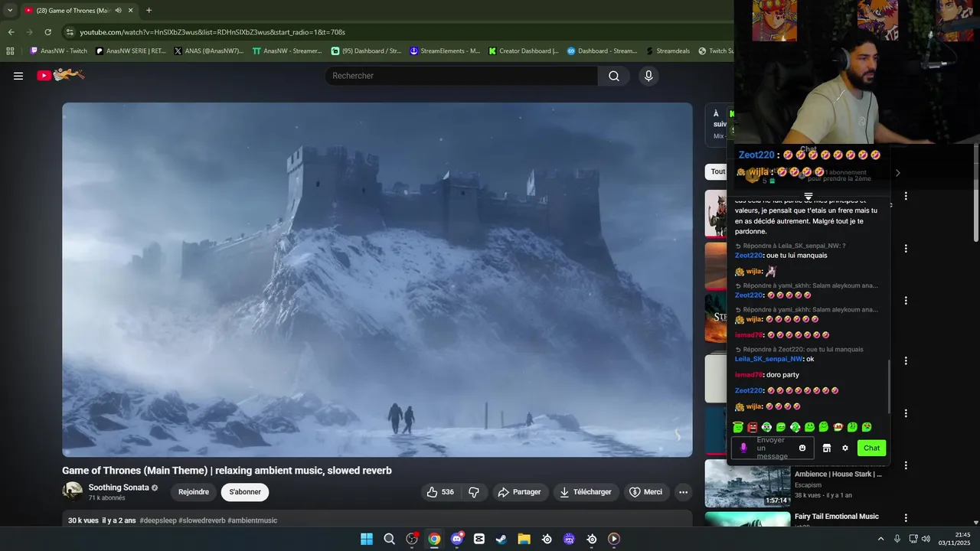980x551 pixels.
Task: Open Windows taskbar search
Action: (389, 539)
